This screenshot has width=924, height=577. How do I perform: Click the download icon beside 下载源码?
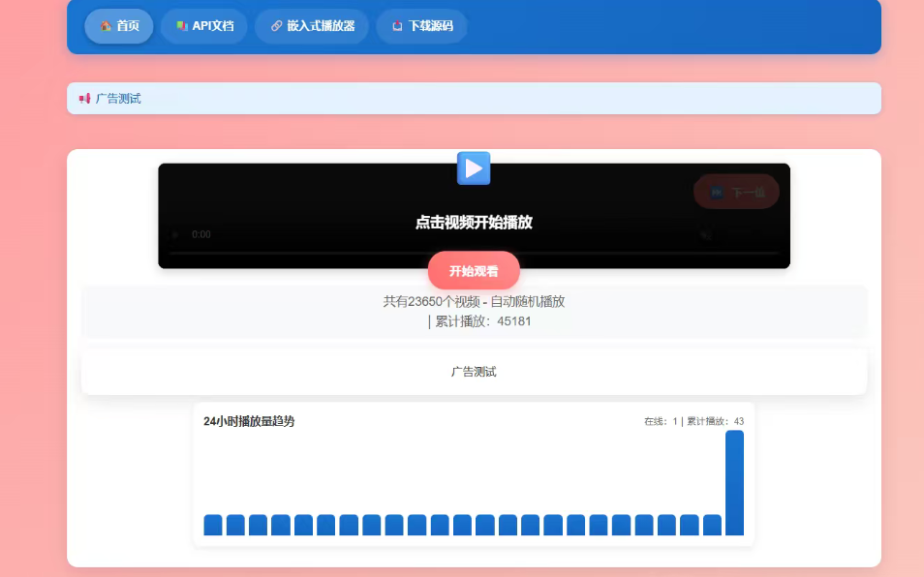397,26
